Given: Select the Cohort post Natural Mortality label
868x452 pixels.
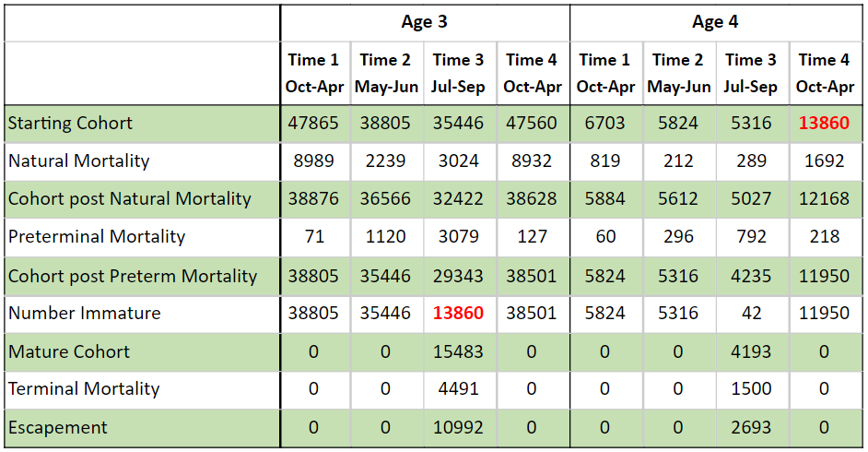Looking at the screenshot, I should point(142,199).
